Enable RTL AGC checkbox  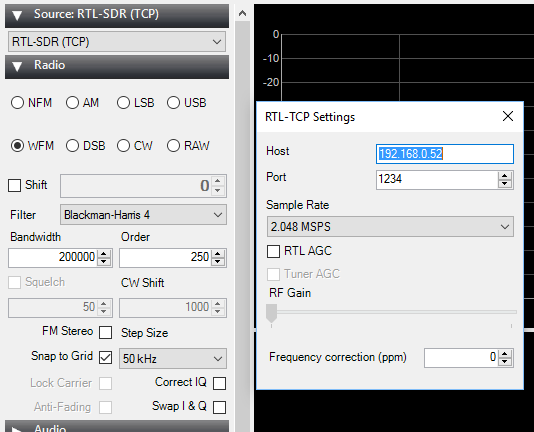point(273,251)
